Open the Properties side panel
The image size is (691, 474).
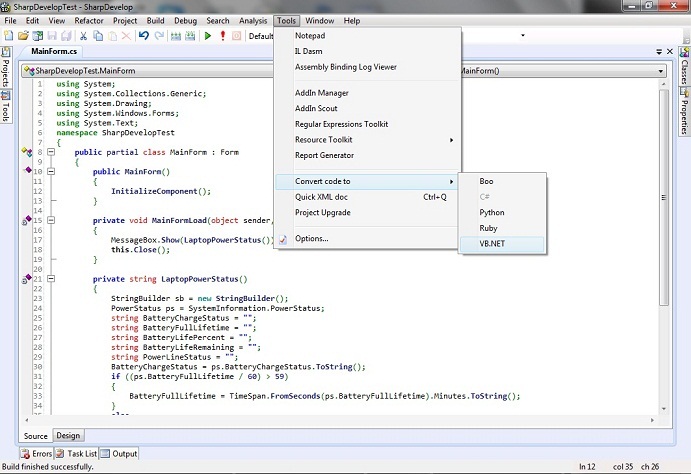[x=684, y=111]
